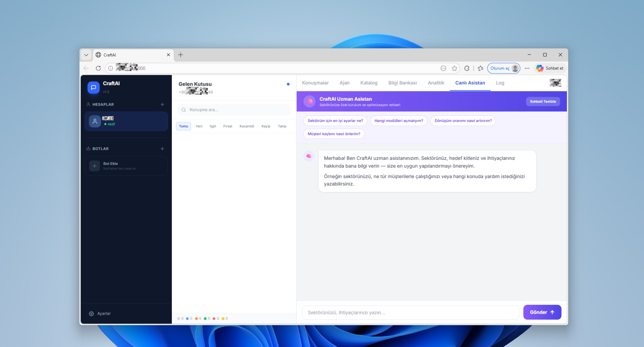Switch to the Analitik tab
The width and height of the screenshot is (644, 347).
[x=436, y=83]
